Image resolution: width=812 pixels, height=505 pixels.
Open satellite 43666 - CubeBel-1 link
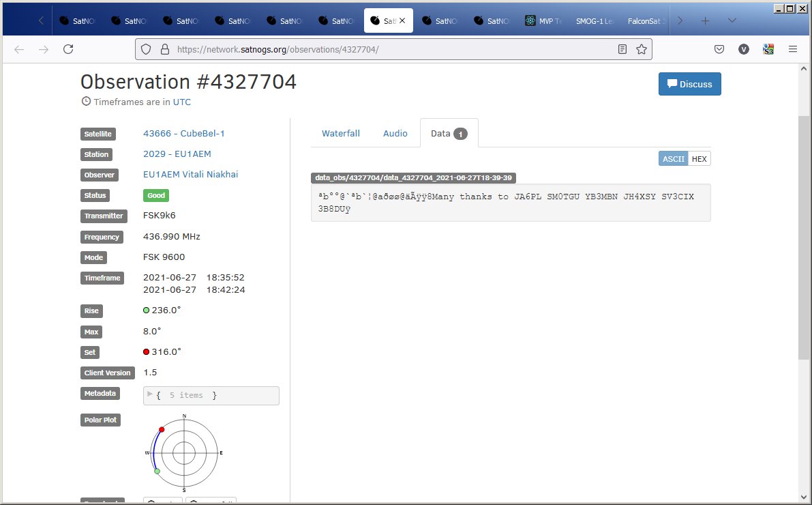pyautogui.click(x=184, y=133)
